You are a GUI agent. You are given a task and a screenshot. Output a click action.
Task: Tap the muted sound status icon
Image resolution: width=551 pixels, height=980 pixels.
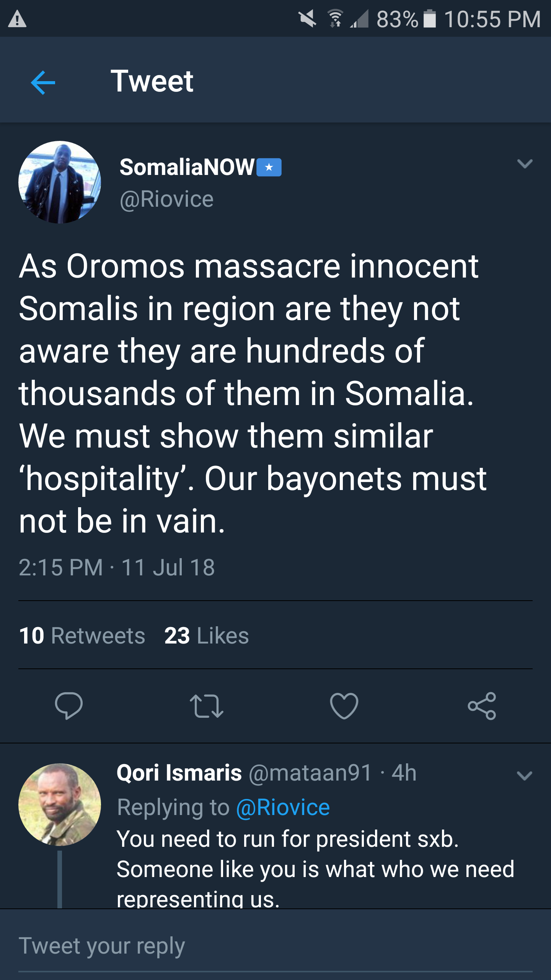(308, 19)
